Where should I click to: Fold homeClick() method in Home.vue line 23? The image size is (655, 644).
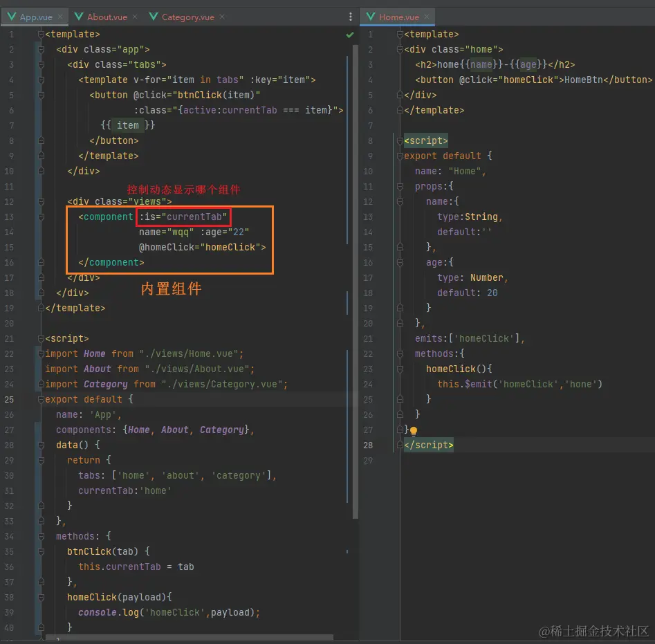click(400, 369)
